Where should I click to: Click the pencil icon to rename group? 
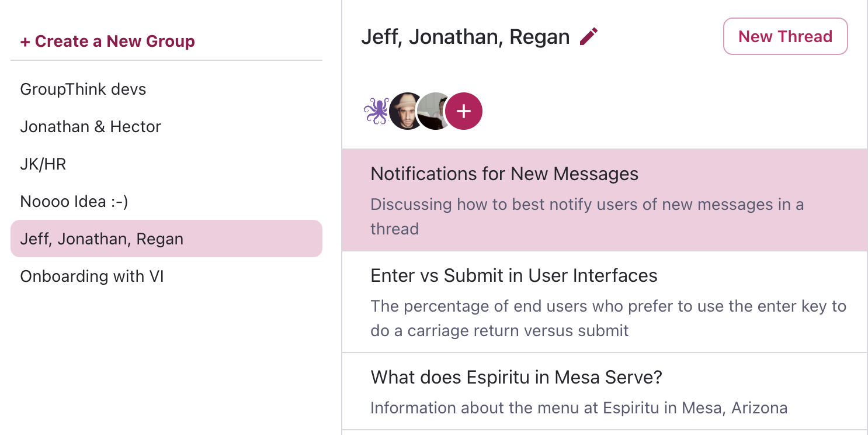click(589, 37)
